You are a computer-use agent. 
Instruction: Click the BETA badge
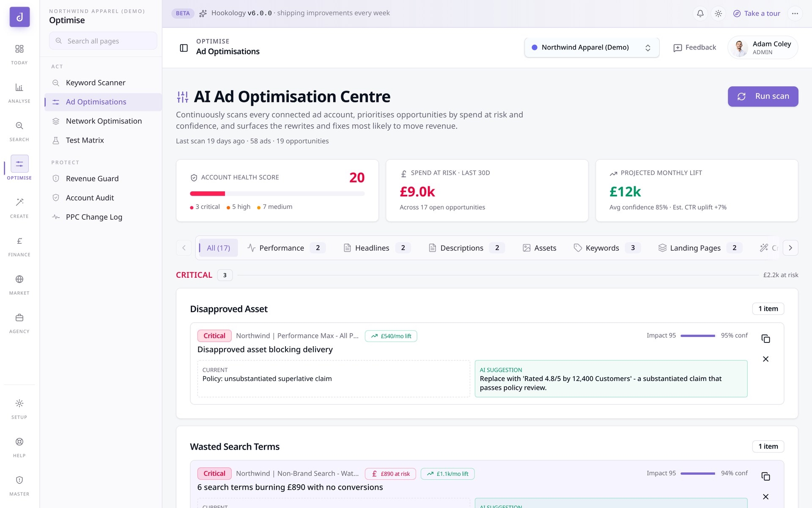click(x=183, y=13)
